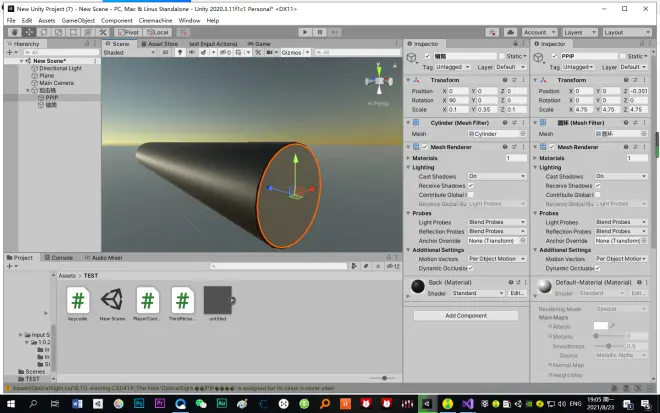This screenshot has width=660, height=413.
Task: Open cloud services icon
Action: pos(509,32)
